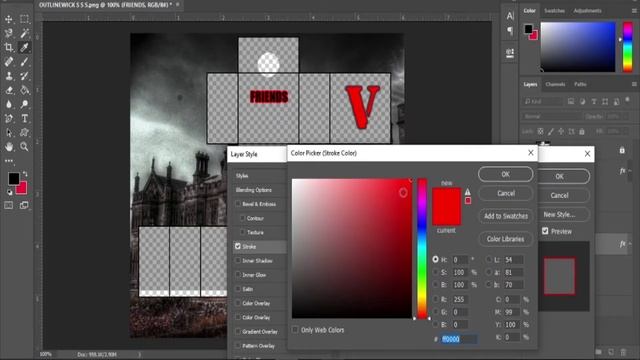Change the screen mode icon

24,205
